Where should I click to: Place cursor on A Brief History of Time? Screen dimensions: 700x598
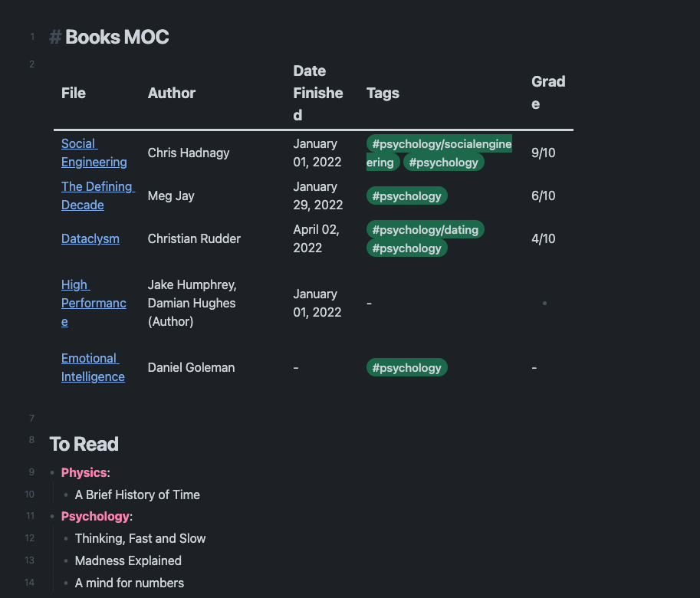coord(137,495)
